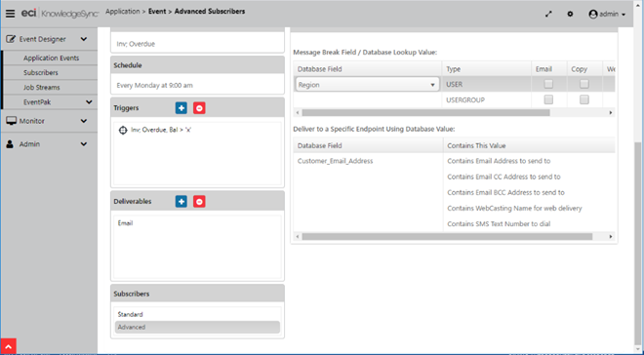Select Contains SMS Text Number to dial
The image size is (644, 355).
coord(499,223)
